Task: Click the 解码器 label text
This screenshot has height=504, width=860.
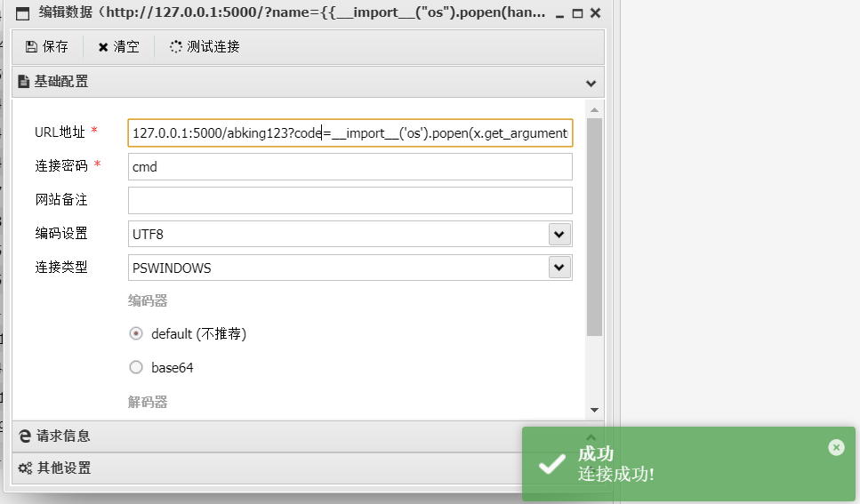Action: click(x=148, y=402)
